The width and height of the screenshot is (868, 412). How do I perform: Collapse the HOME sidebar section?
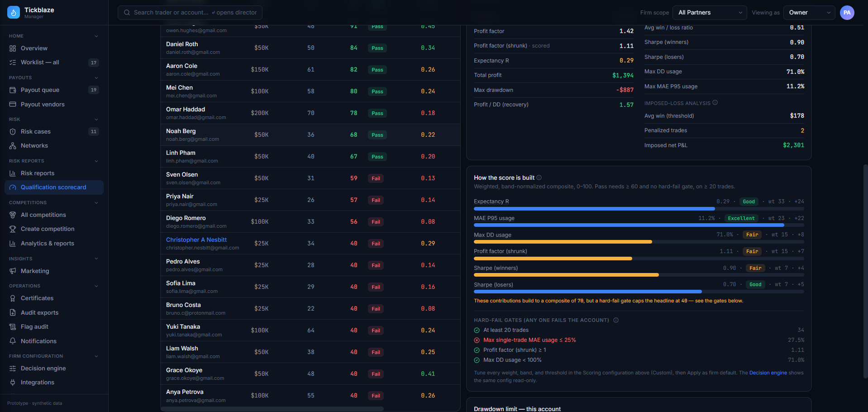click(x=96, y=36)
